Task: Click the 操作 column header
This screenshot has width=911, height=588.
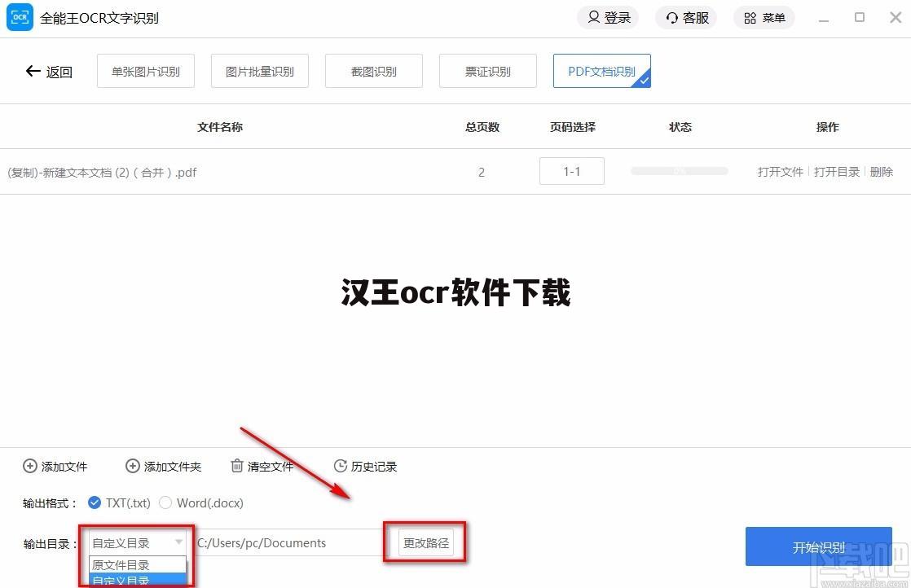Action: [827, 127]
